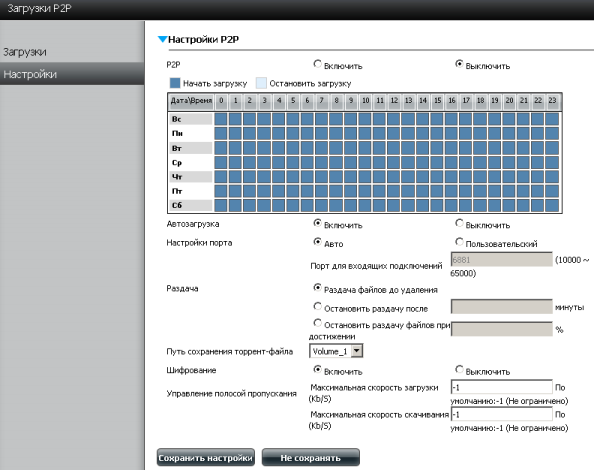The height and width of the screenshot is (470, 594).
Task: Click the Остановить загрузку light color legend
Action: click(261, 83)
